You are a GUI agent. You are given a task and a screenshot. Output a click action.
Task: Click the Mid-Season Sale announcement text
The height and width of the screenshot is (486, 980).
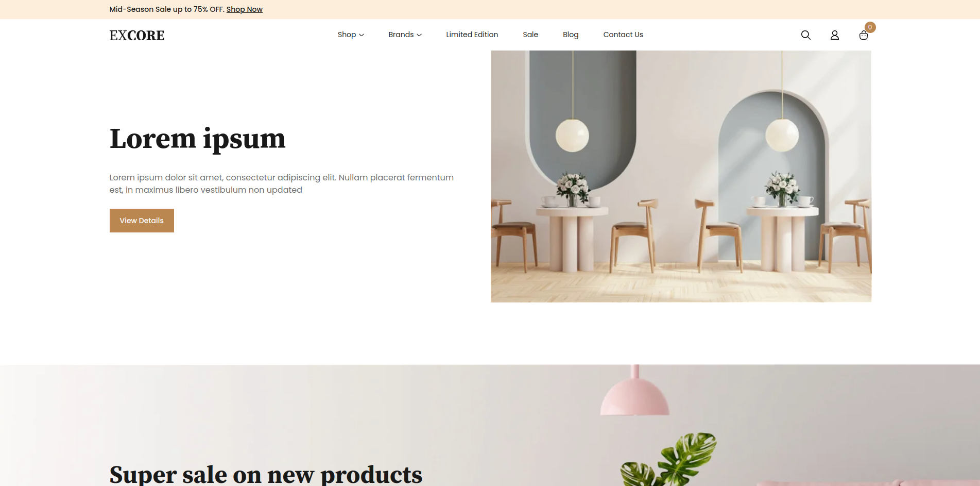167,9
